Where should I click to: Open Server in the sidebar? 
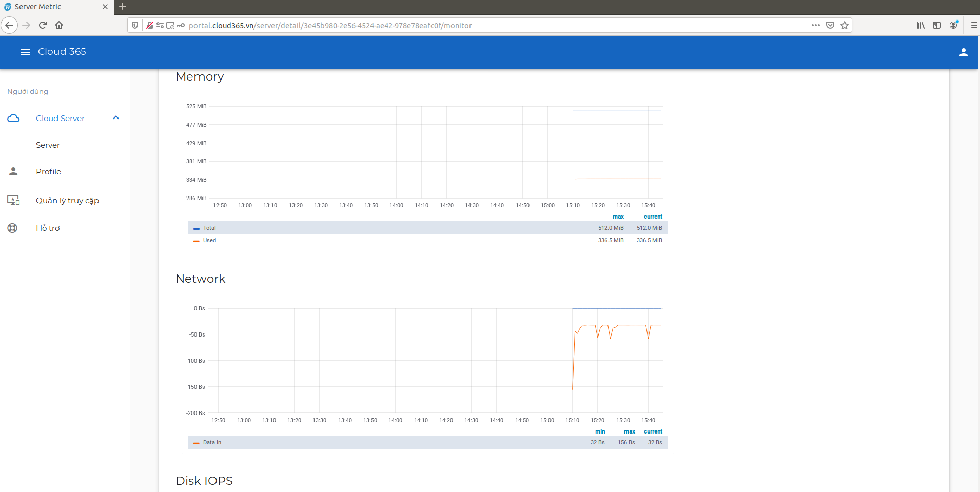tap(48, 145)
